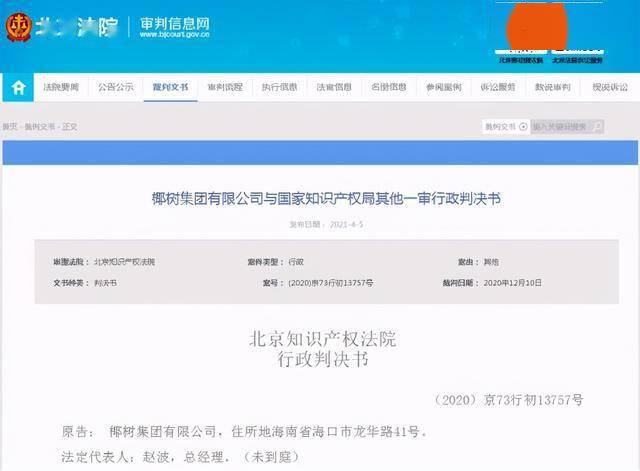The height and width of the screenshot is (471, 640).
Task: Click the 行政判决书 heading
Action: [x=323, y=359]
